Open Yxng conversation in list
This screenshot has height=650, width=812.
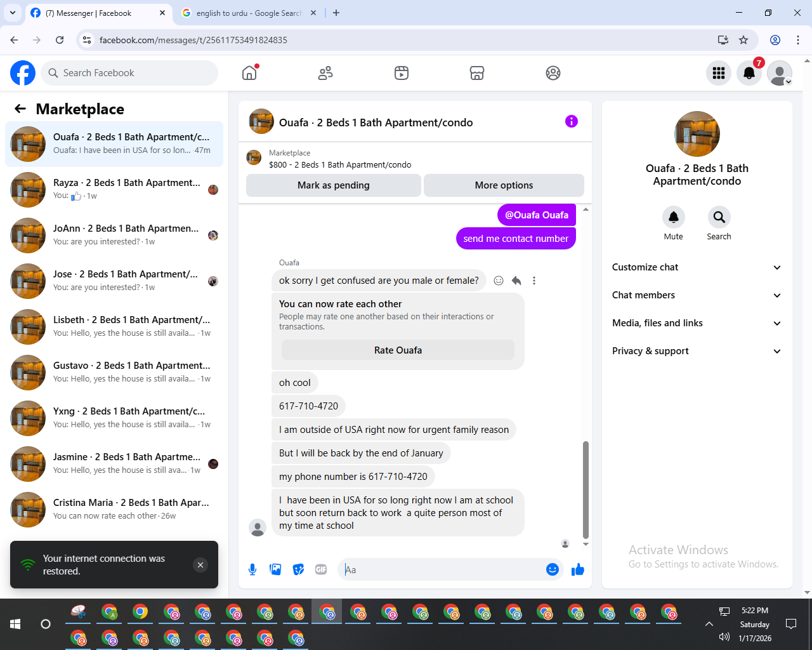114,418
